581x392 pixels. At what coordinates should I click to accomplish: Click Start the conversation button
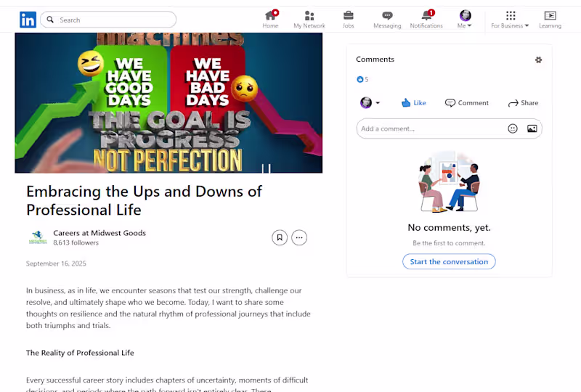click(449, 261)
